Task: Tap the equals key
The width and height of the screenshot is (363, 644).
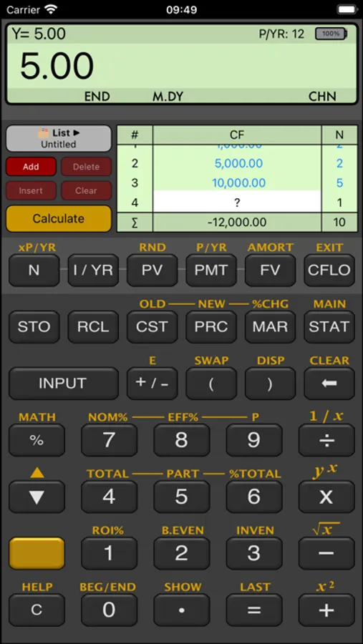Action: (254, 610)
